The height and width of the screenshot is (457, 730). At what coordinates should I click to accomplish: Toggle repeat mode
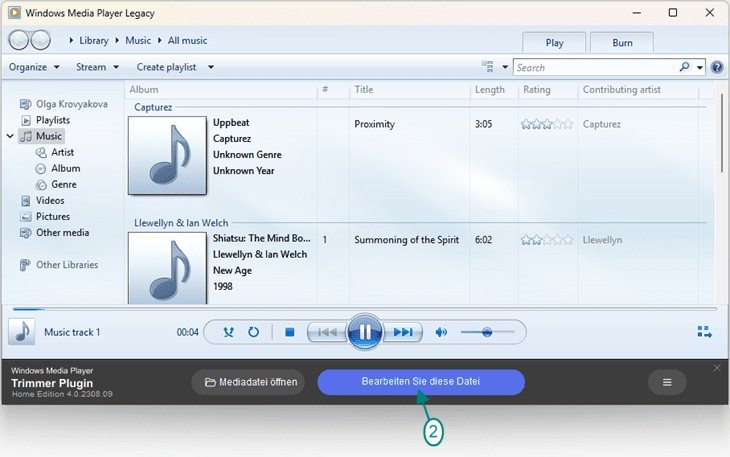point(253,332)
